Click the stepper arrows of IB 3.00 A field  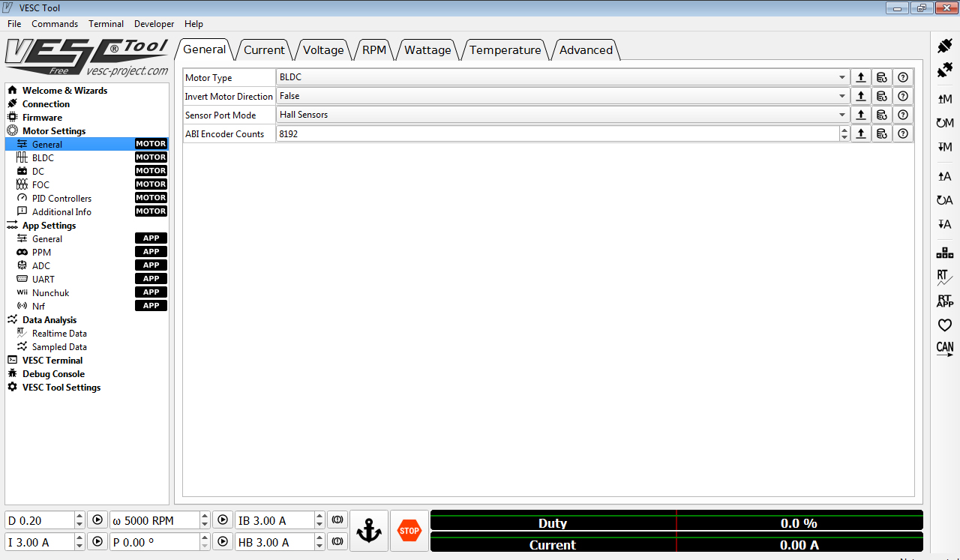point(320,520)
